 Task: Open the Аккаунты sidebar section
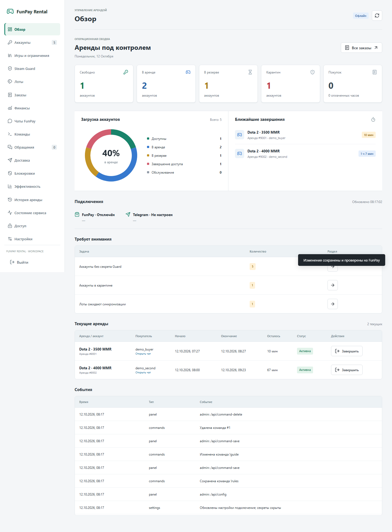pos(32,42)
